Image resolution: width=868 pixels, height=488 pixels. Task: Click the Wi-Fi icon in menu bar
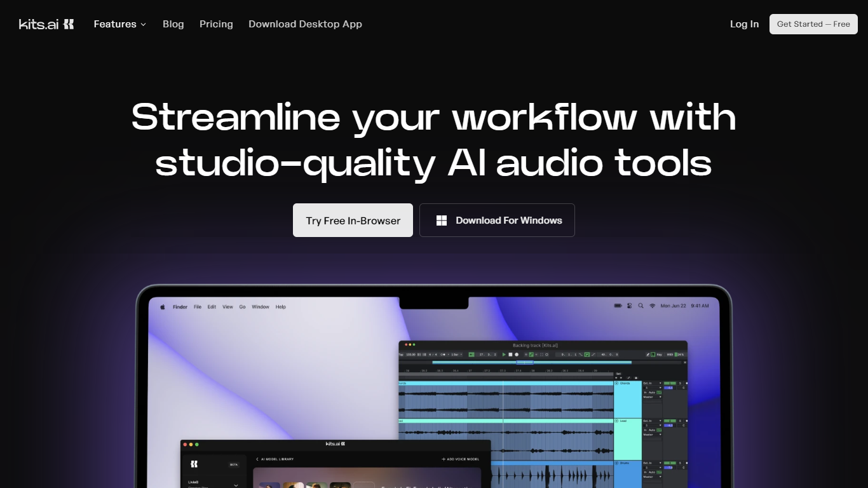point(652,306)
